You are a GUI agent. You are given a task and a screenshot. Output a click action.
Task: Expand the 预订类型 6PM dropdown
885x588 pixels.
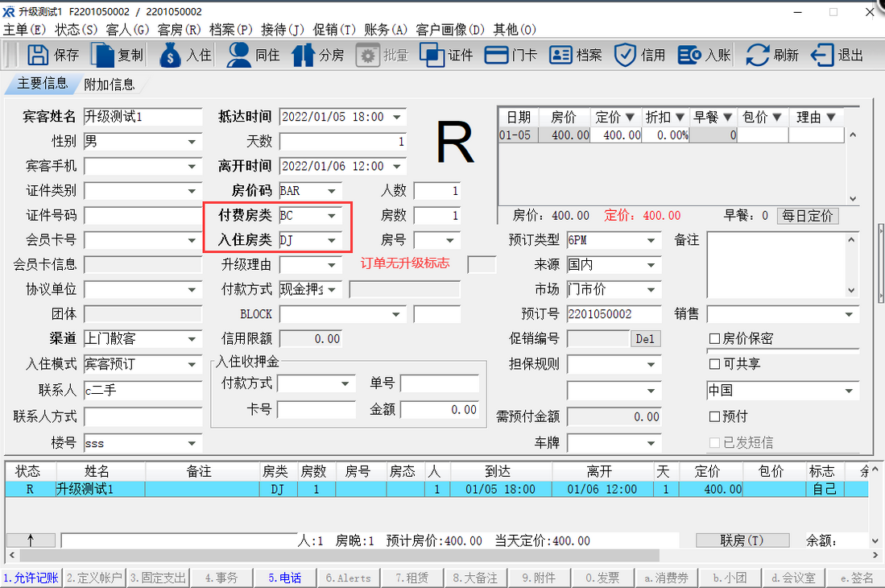pos(651,240)
